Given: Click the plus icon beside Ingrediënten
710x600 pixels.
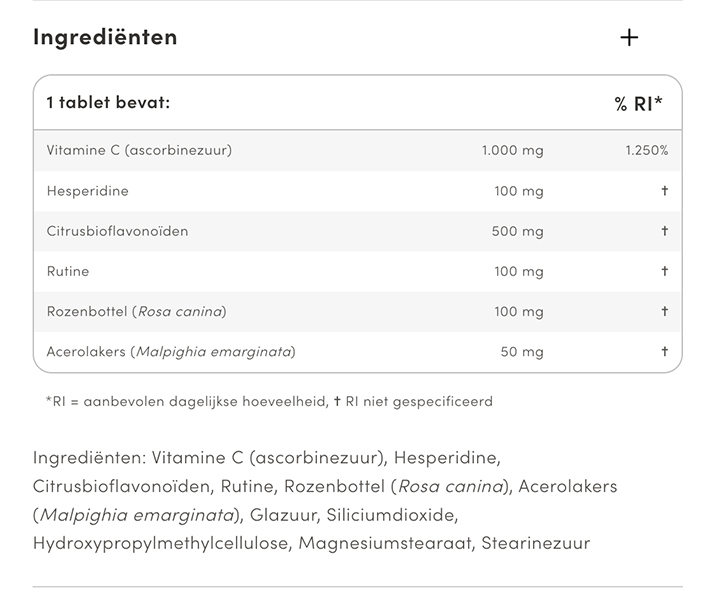Looking at the screenshot, I should pos(629,38).
